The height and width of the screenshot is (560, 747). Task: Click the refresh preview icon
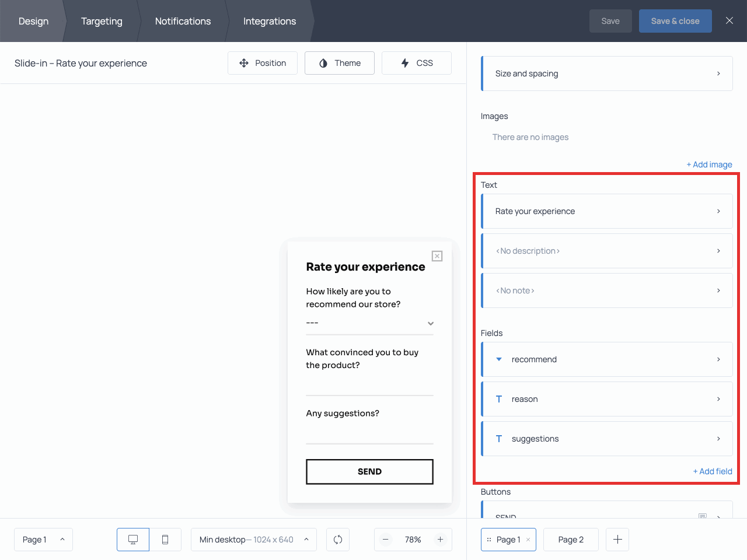(x=338, y=540)
